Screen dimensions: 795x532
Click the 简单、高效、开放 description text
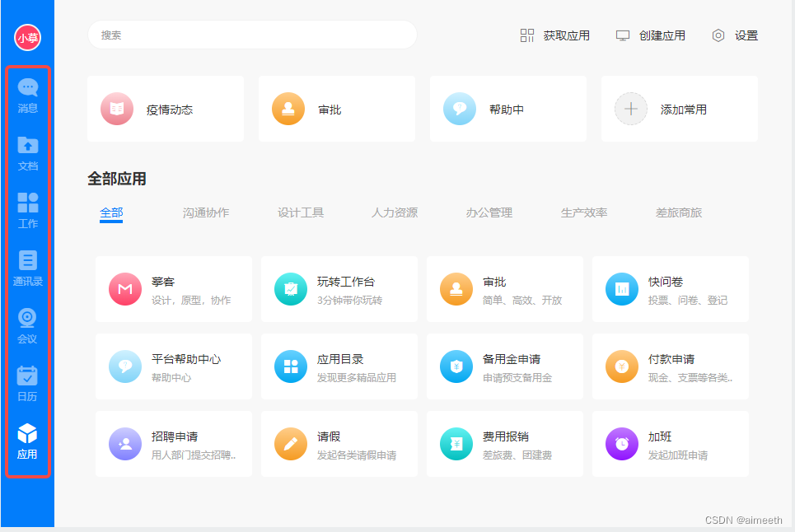pyautogui.click(x=522, y=301)
